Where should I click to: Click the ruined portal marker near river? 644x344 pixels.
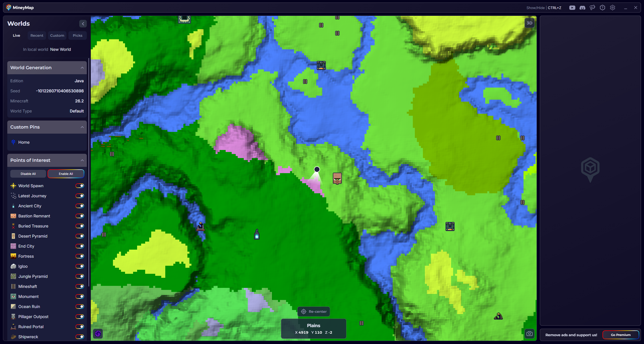pos(200,226)
